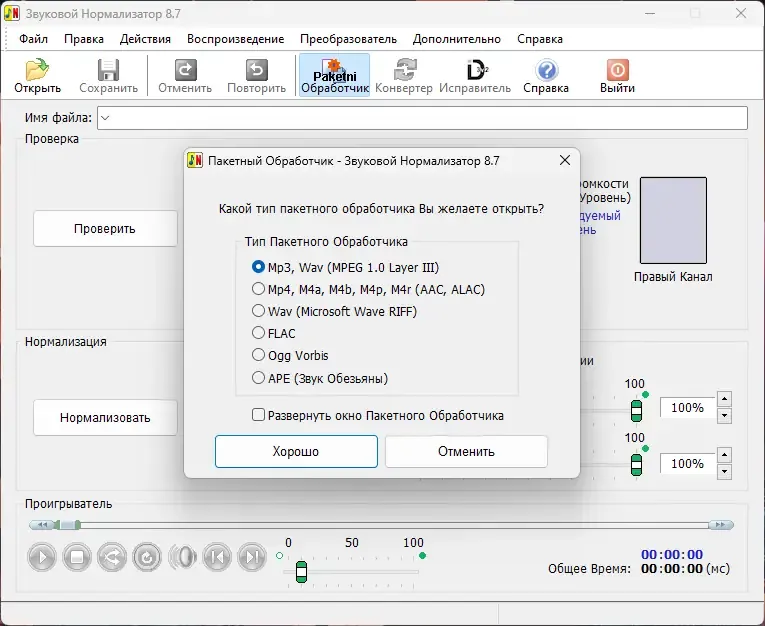Click the rewind arrow on seek bar
Viewport: 765px width, 626px height.
click(x=42, y=525)
